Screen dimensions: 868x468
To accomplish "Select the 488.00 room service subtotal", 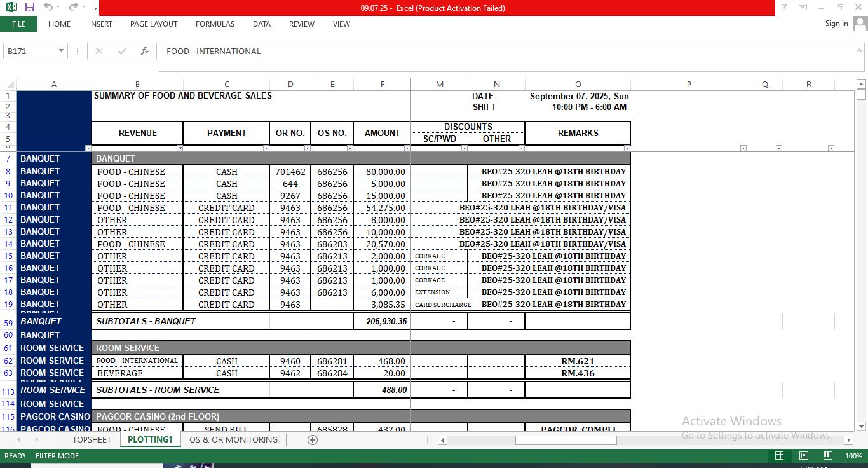I will tap(382, 390).
